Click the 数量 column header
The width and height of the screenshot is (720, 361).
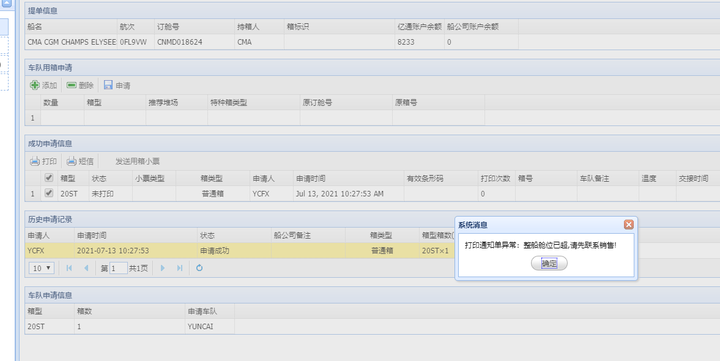[x=62, y=102]
